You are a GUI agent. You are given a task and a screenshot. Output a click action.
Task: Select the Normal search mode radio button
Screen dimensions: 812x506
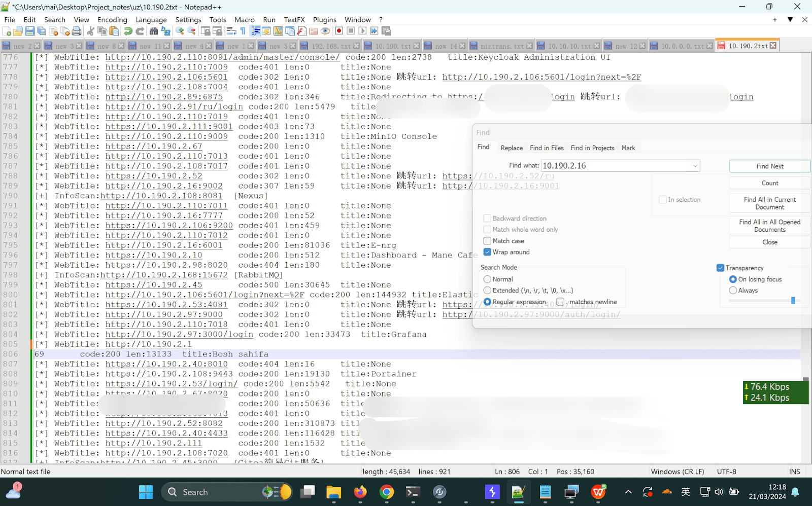pyautogui.click(x=487, y=279)
